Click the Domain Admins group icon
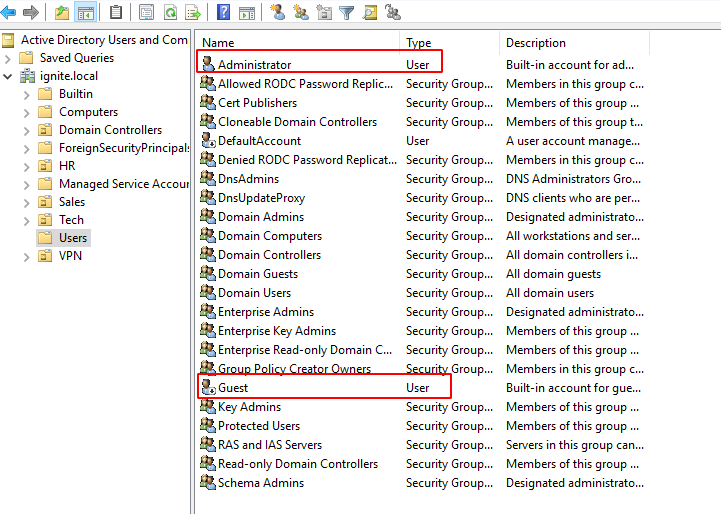The image size is (721, 514). point(208,216)
